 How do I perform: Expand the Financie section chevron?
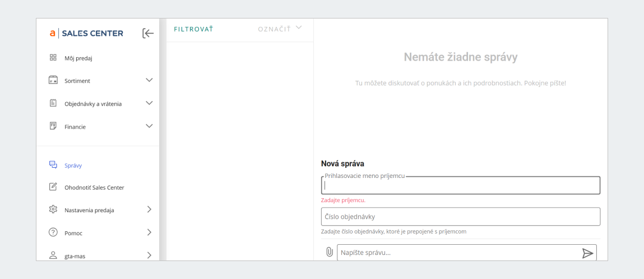coord(149,126)
